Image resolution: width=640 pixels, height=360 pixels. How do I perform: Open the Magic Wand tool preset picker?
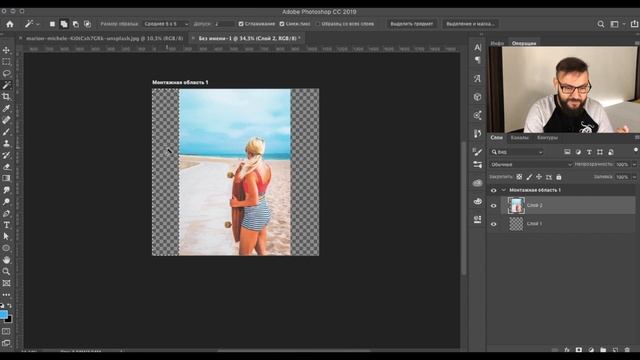point(32,24)
